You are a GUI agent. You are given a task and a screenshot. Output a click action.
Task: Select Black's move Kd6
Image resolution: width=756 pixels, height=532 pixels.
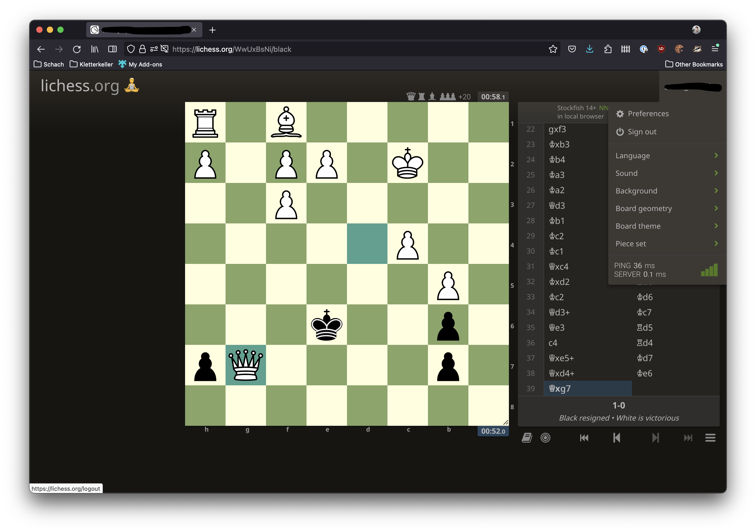click(675, 297)
